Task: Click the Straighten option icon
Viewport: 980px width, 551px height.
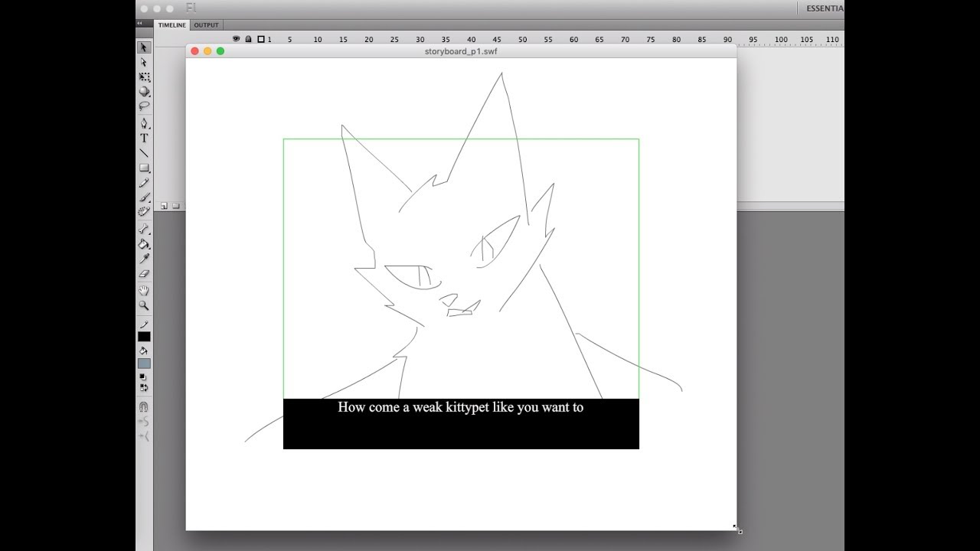Action: [x=143, y=436]
